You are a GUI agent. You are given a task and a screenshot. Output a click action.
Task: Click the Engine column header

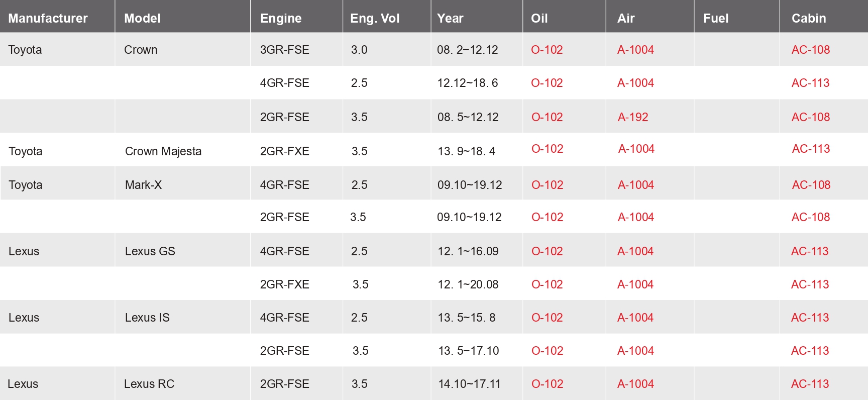pyautogui.click(x=281, y=19)
